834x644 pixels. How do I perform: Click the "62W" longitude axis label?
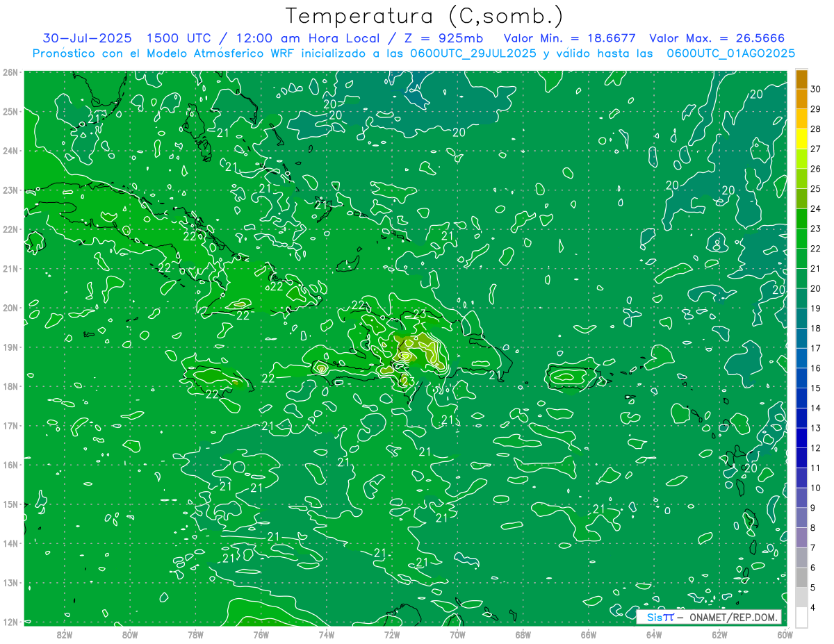click(x=719, y=635)
